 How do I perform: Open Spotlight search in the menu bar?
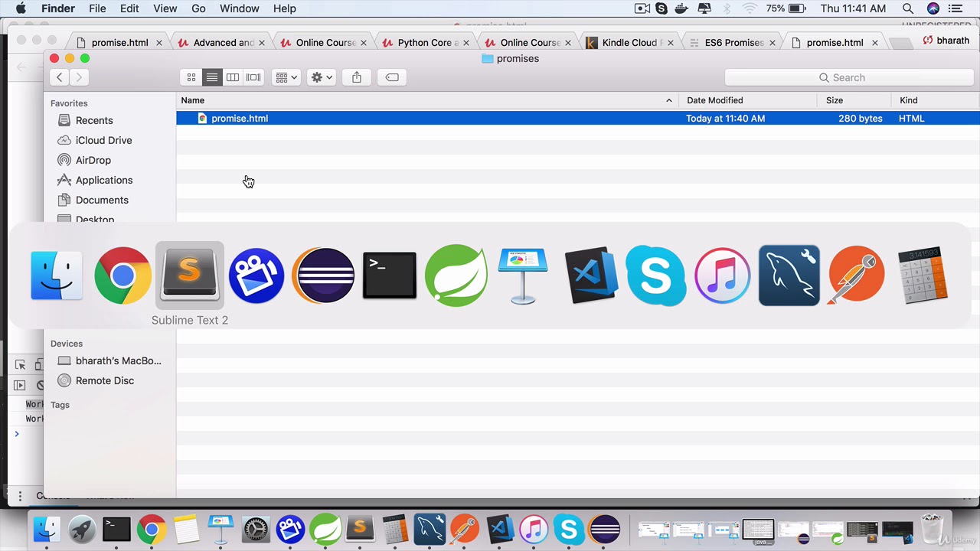[908, 8]
